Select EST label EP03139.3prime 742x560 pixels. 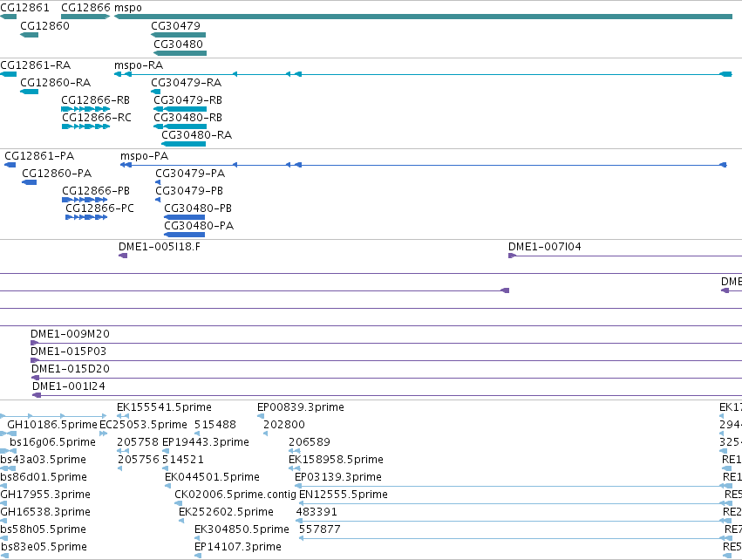(x=338, y=477)
